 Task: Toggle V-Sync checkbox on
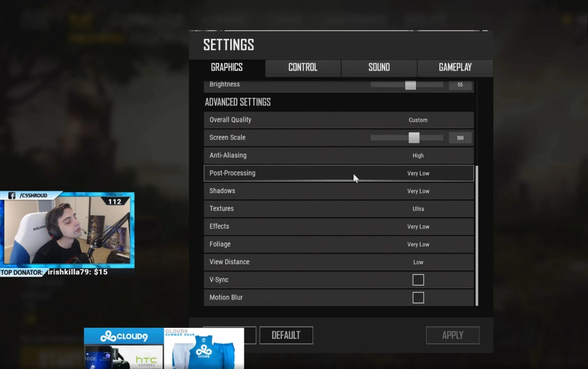point(418,279)
